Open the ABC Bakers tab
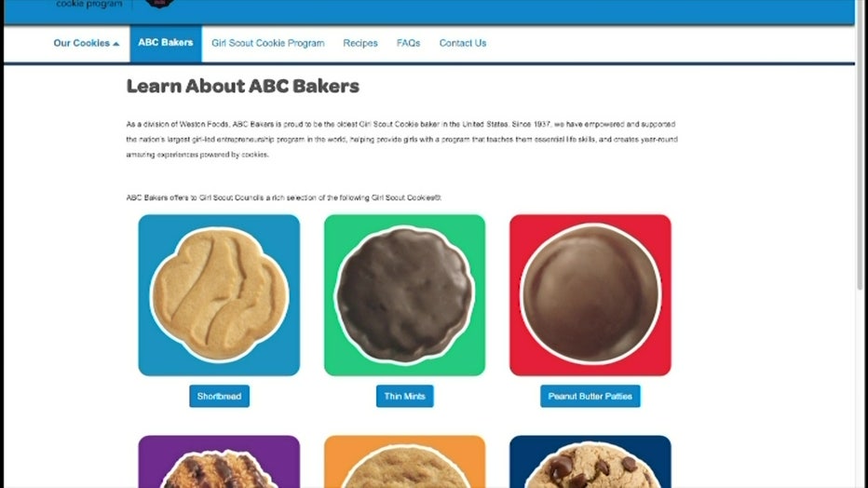The image size is (868, 488). point(166,43)
